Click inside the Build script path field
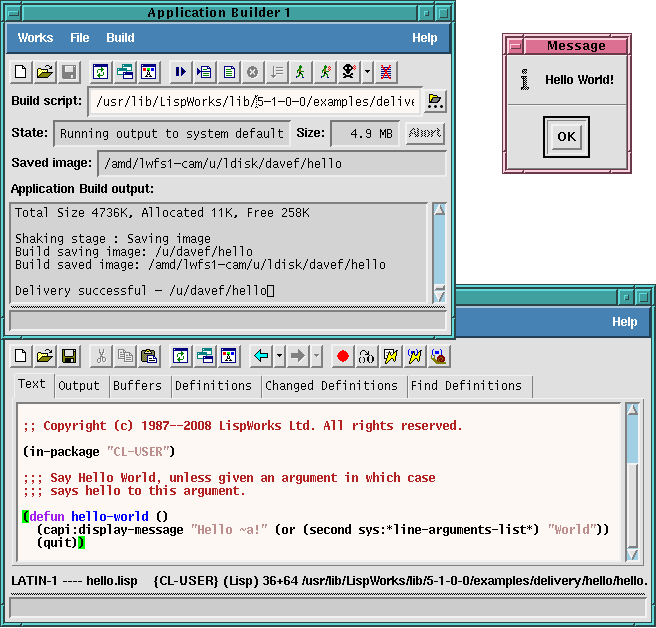Viewport: 656px width, 628px height. [x=254, y=102]
